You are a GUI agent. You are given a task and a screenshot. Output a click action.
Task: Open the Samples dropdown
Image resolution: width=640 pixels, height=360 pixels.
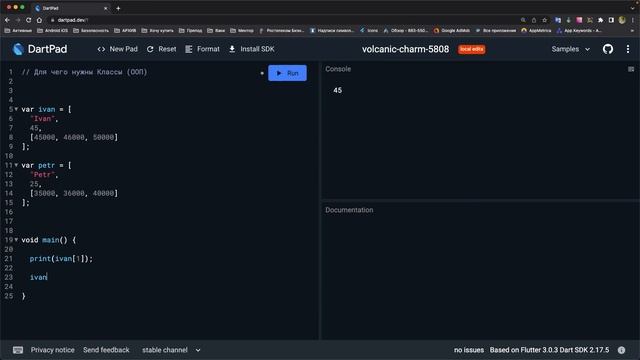pos(571,49)
